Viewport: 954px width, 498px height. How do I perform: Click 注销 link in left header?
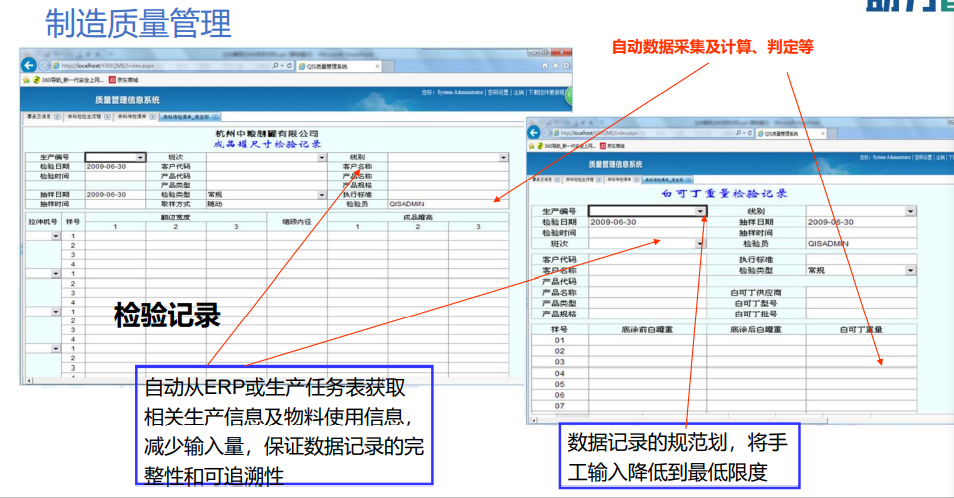(518, 93)
